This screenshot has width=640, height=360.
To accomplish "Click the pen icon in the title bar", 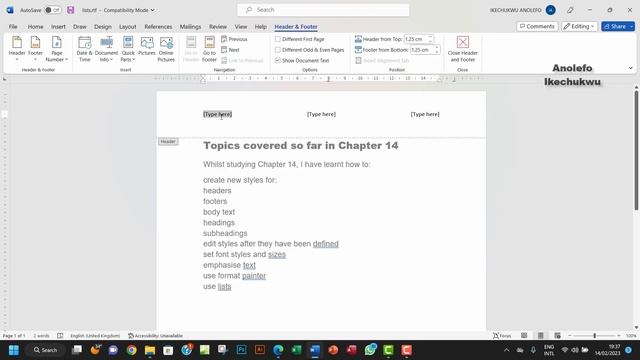I will pos(570,10).
